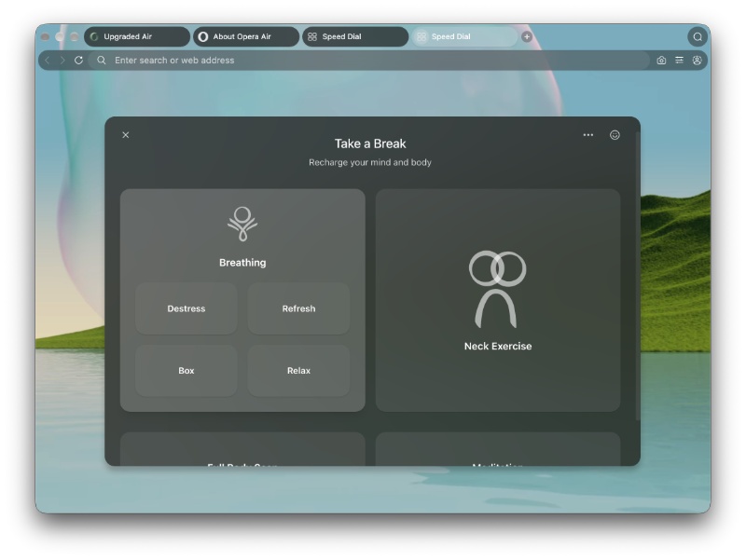Add a new tab with plus button

(x=527, y=36)
